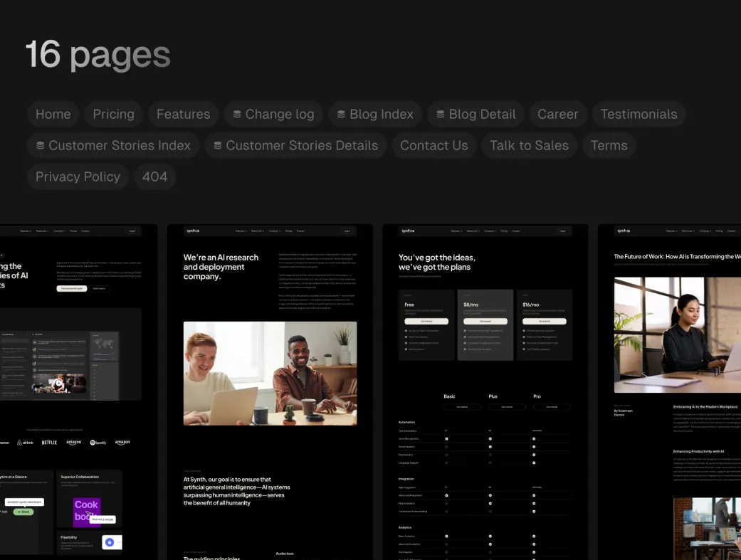
Task: Click the Netflix logo in home page preview
Action: [49, 443]
